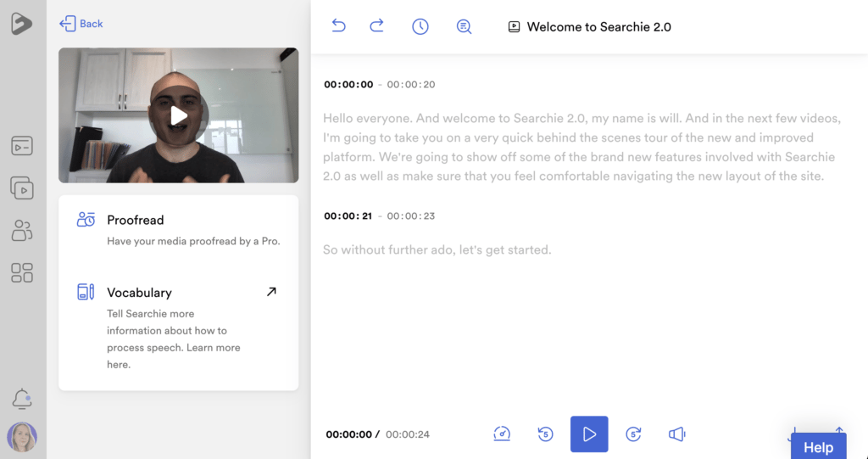This screenshot has width=868, height=459.
Task: Play the video thumbnail preview
Action: coord(178,116)
